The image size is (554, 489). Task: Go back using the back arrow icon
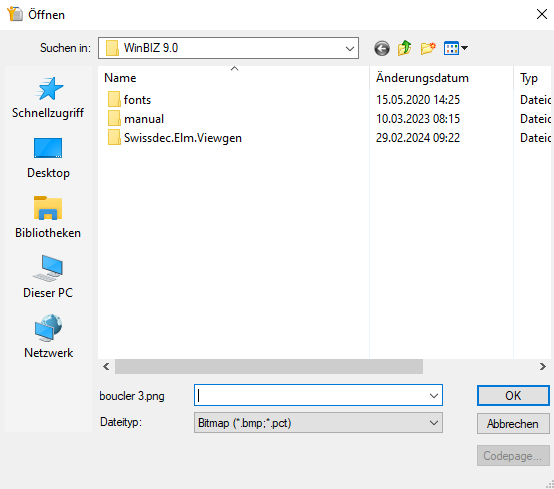coord(382,48)
